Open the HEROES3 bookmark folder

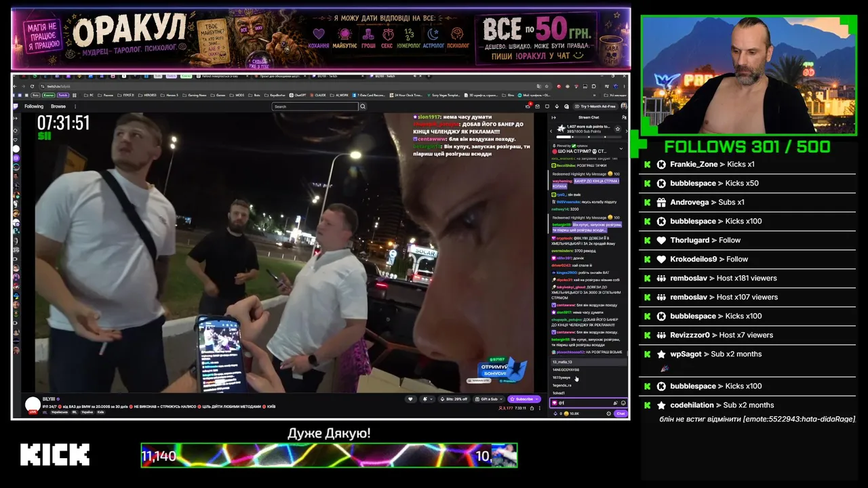click(x=149, y=96)
